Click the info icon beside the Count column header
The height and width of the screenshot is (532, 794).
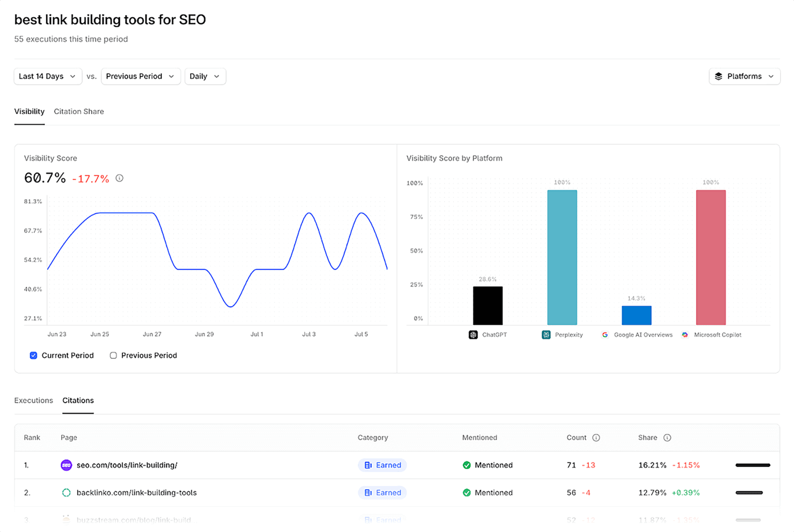(597, 437)
